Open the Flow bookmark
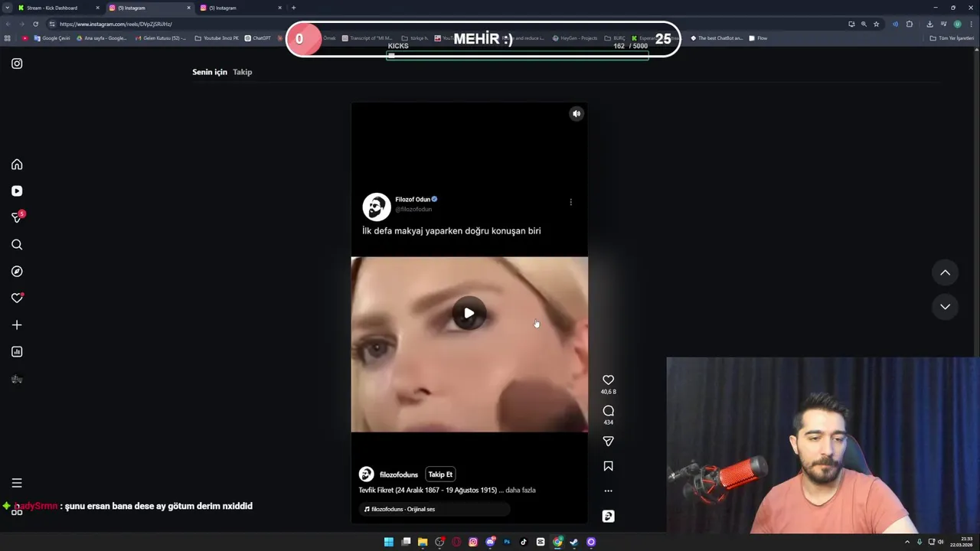The width and height of the screenshot is (980, 551). coord(758,38)
